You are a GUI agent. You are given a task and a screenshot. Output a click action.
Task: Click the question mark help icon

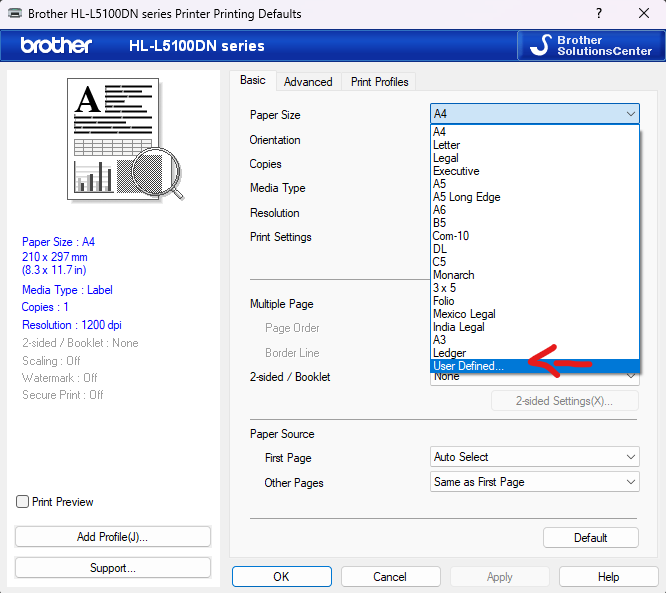[x=598, y=14]
